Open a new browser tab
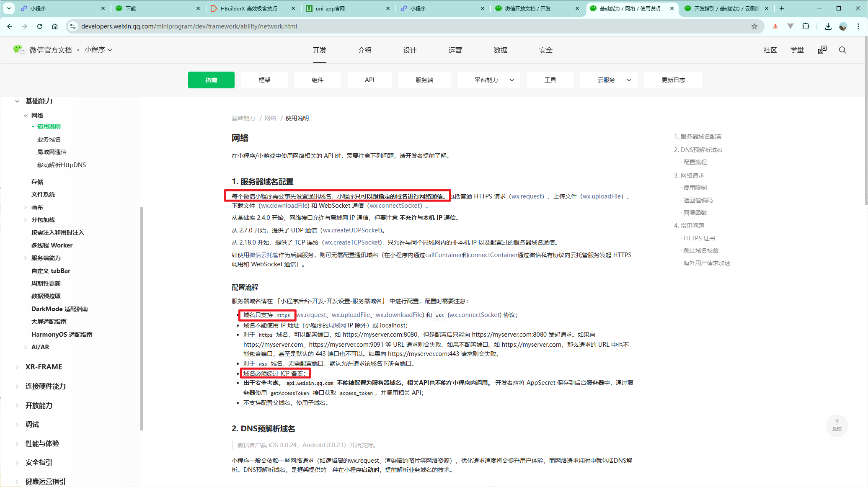This screenshot has height=487, width=868. [782, 8]
